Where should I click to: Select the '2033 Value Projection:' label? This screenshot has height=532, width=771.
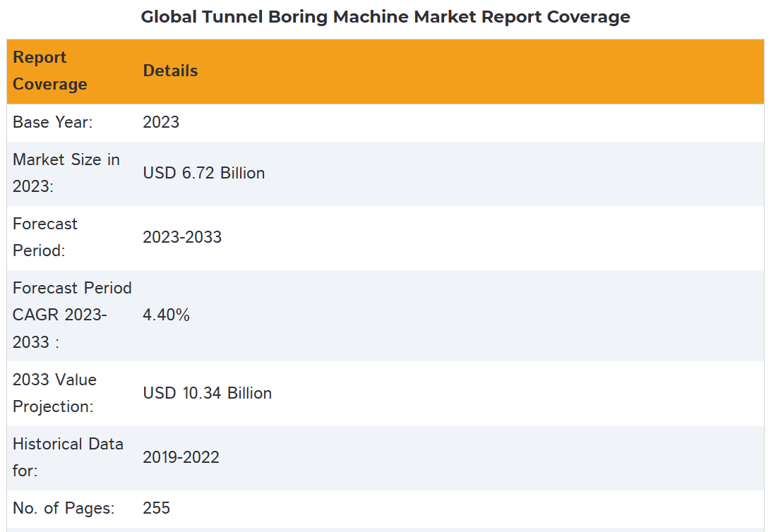point(54,393)
